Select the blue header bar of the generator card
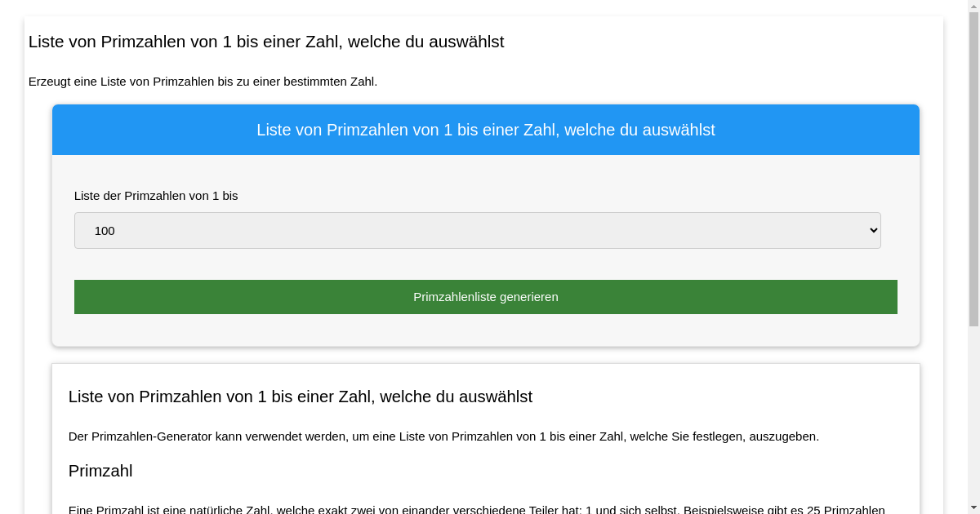Screen dimensions: 980x514 486,130
